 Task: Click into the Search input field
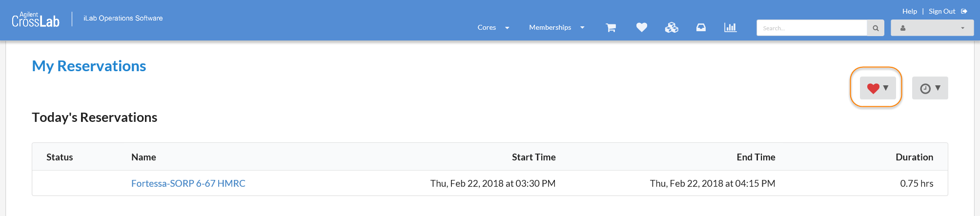(x=812, y=28)
